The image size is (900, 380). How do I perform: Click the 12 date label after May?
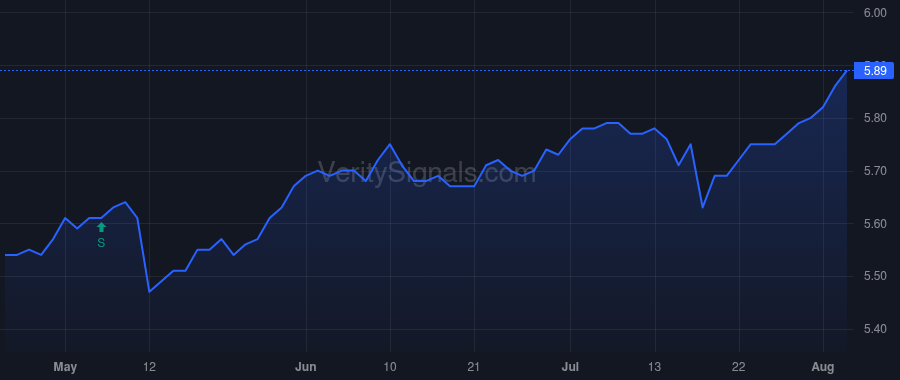pyautogui.click(x=149, y=366)
